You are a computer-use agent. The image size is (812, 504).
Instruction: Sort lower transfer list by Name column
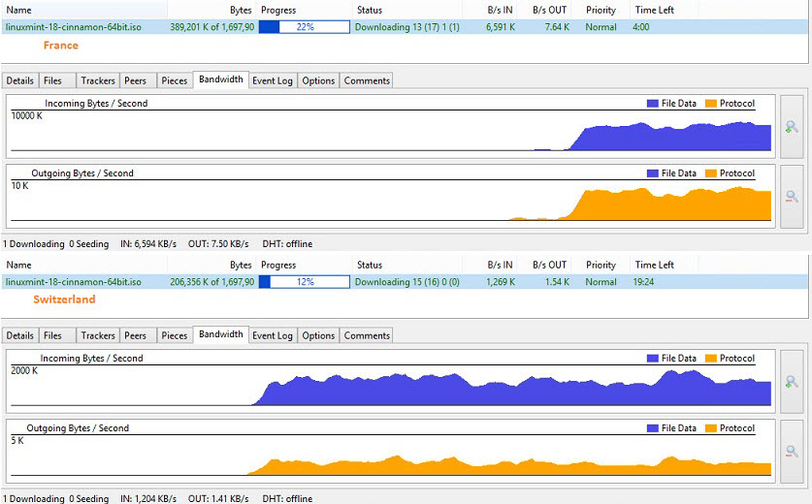click(x=84, y=265)
